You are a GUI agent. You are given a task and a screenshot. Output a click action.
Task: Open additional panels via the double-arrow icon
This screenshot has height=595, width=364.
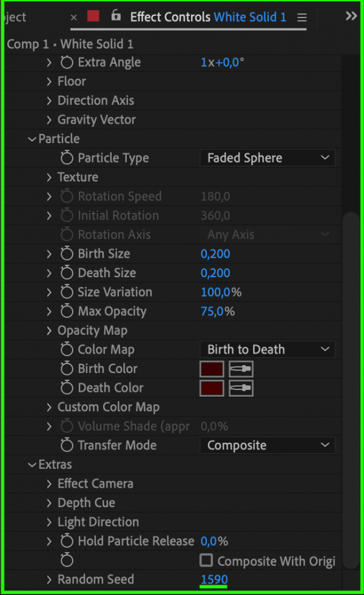pos(351,16)
